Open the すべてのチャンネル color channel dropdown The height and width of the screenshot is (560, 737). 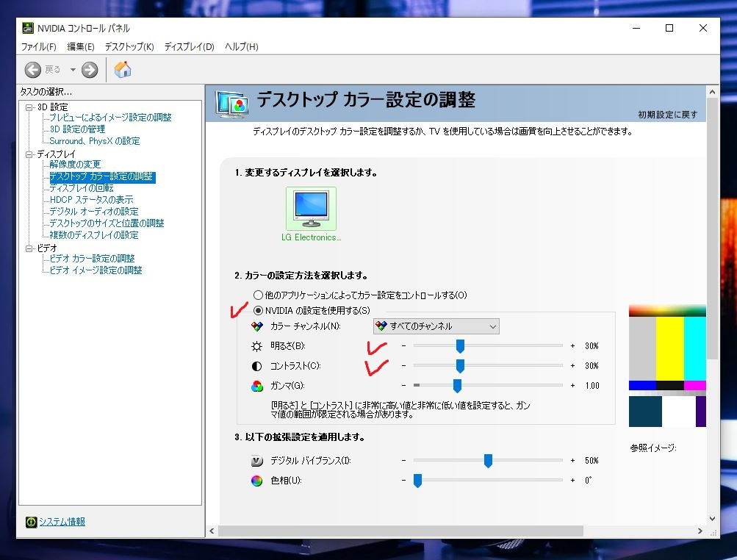436,326
